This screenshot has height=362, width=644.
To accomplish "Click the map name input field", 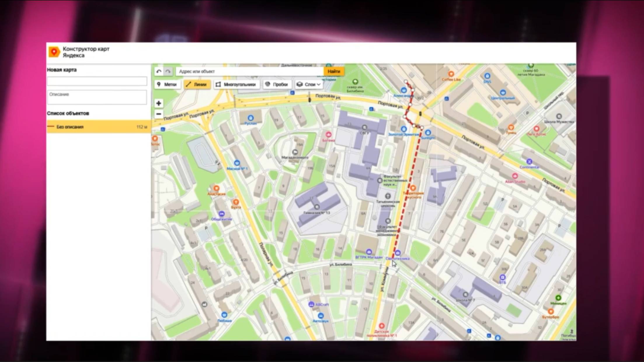I will (x=97, y=81).
